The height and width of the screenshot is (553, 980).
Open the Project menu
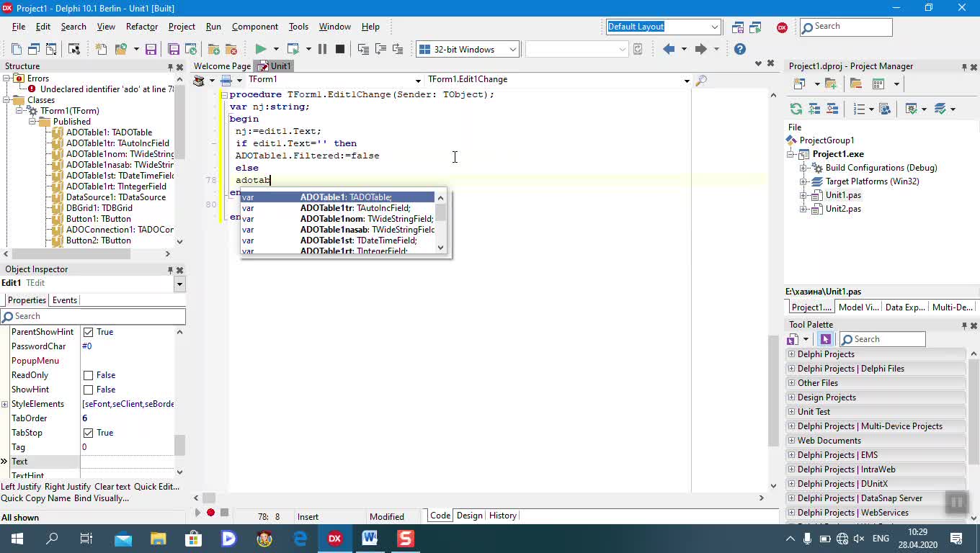(x=182, y=27)
